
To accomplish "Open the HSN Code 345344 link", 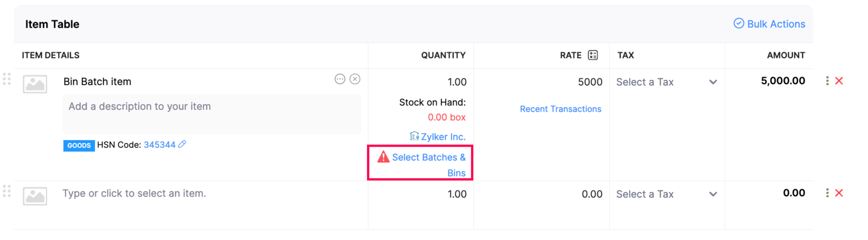I will click(159, 145).
